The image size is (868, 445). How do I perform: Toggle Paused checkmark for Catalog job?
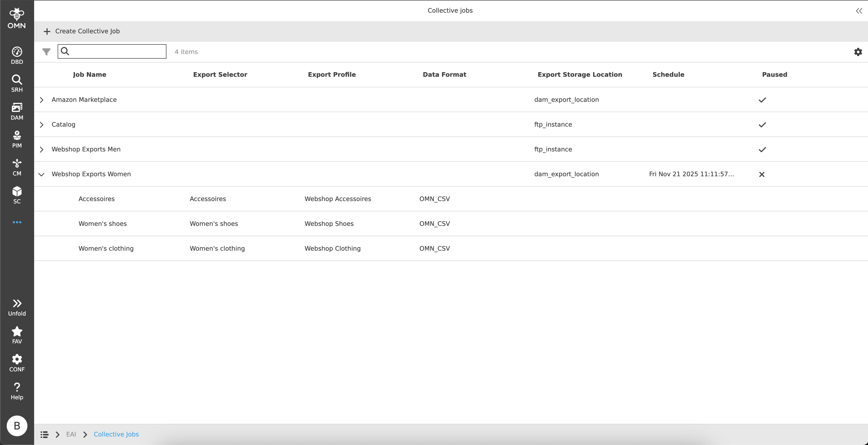(x=762, y=125)
